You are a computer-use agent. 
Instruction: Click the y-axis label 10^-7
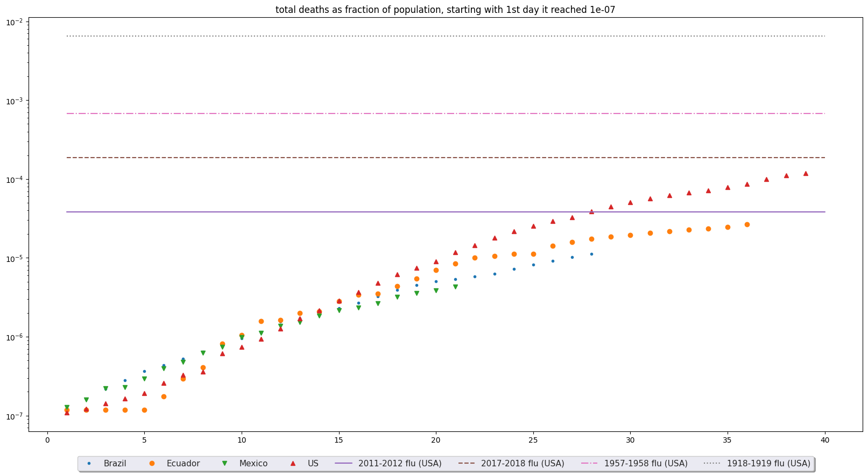[x=15, y=416]
